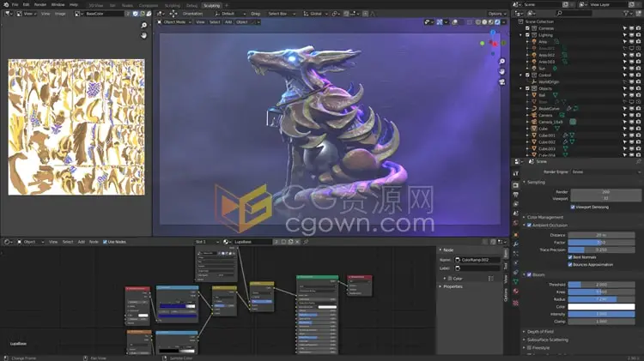Toggle Bent Normals checkbox
Viewport: 644px width, 361px height.
[570, 257]
